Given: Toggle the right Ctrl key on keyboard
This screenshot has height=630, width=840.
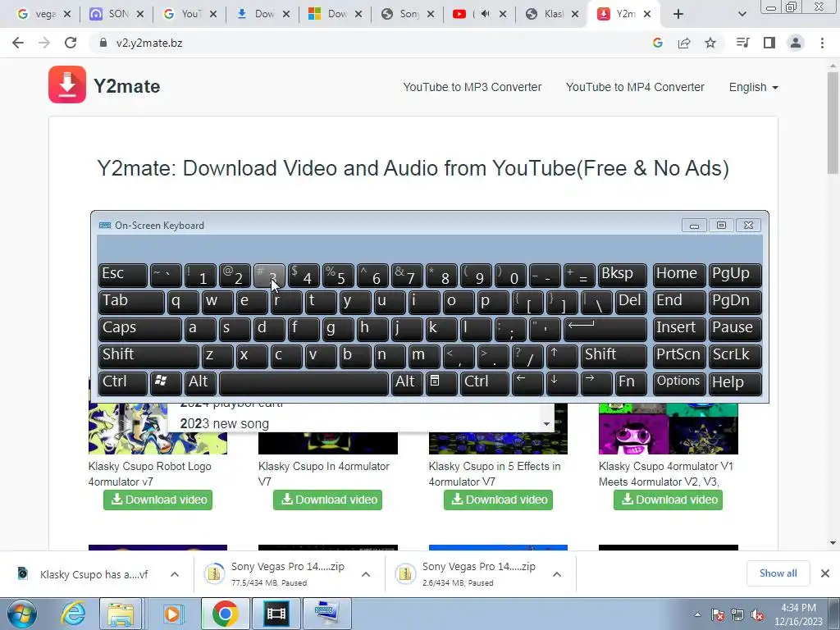Looking at the screenshot, I should (484, 384).
